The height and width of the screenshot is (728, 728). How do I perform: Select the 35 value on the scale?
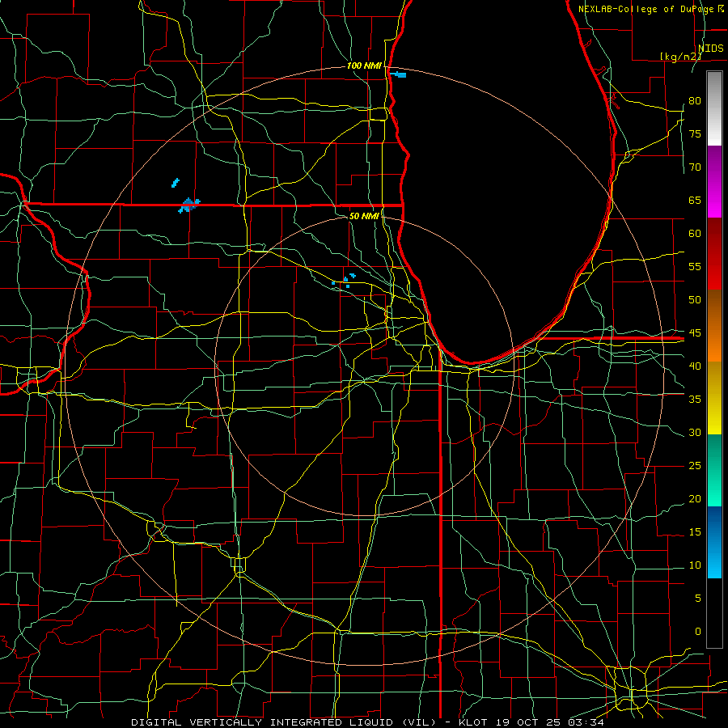pyautogui.click(x=695, y=400)
